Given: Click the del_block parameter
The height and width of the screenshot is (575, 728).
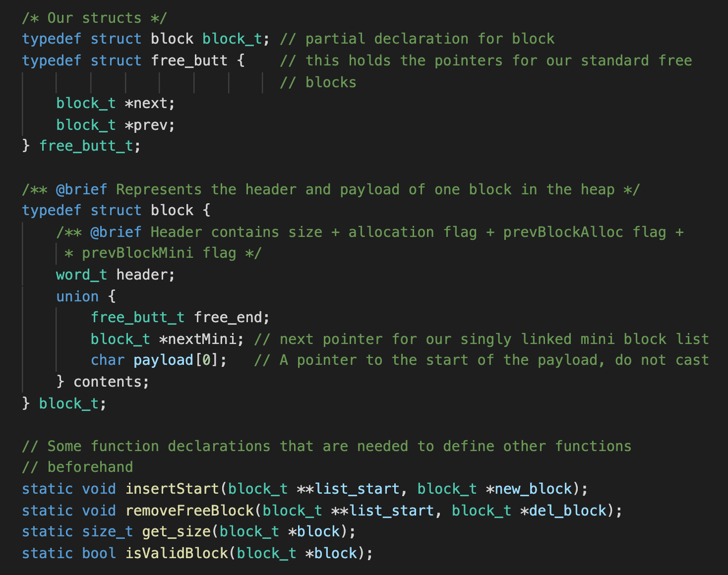Looking at the screenshot, I should 568,511.
